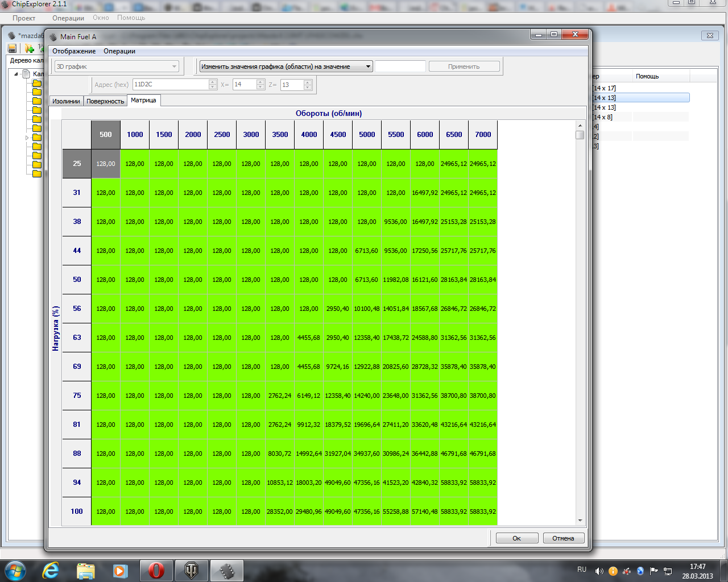
Task: Click the Ок button
Action: (x=516, y=538)
